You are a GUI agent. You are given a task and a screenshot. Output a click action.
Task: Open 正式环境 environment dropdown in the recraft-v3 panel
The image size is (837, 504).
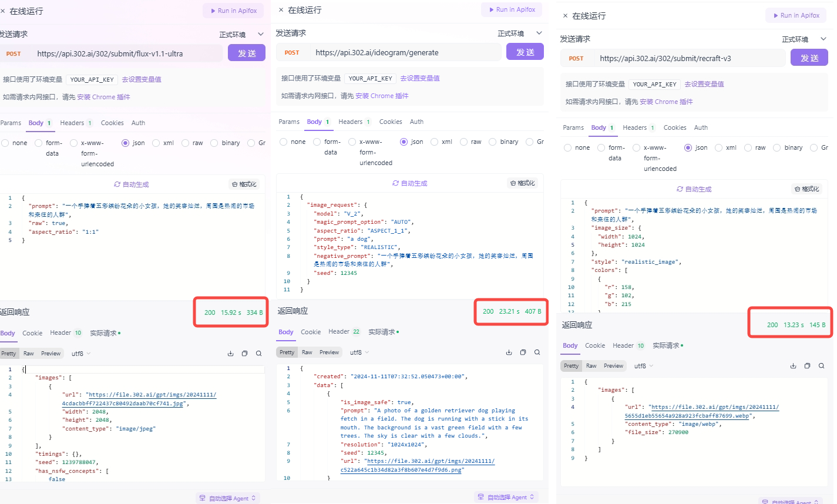[804, 39]
